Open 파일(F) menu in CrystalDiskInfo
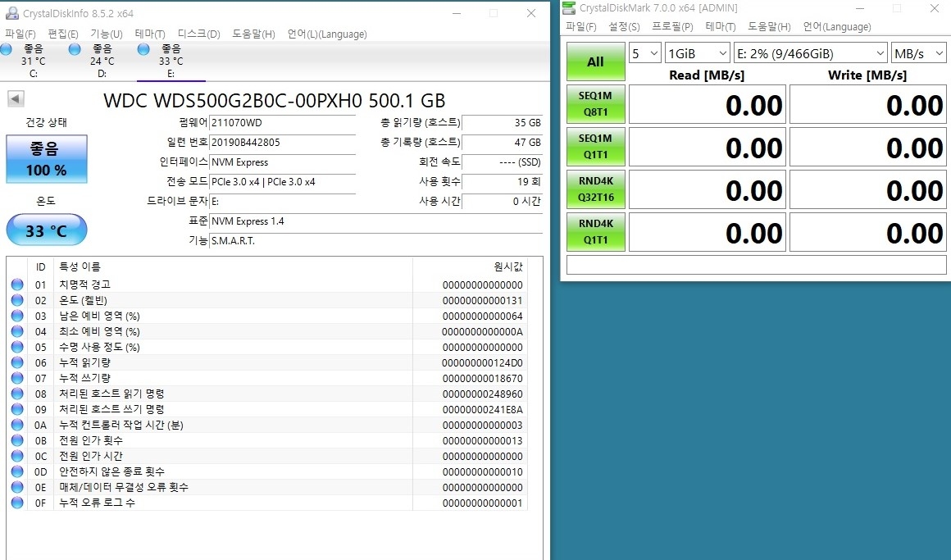This screenshot has width=951, height=560. tap(20, 34)
